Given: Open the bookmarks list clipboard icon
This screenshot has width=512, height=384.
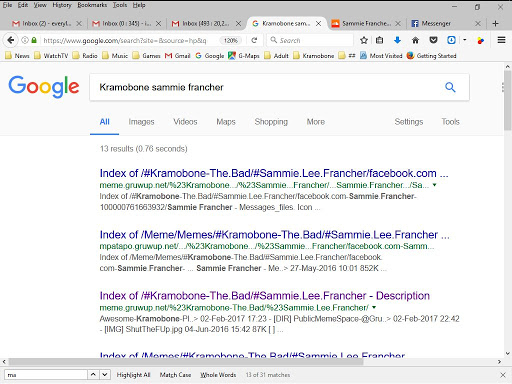Looking at the screenshot, I should pyautogui.click(x=379, y=40).
